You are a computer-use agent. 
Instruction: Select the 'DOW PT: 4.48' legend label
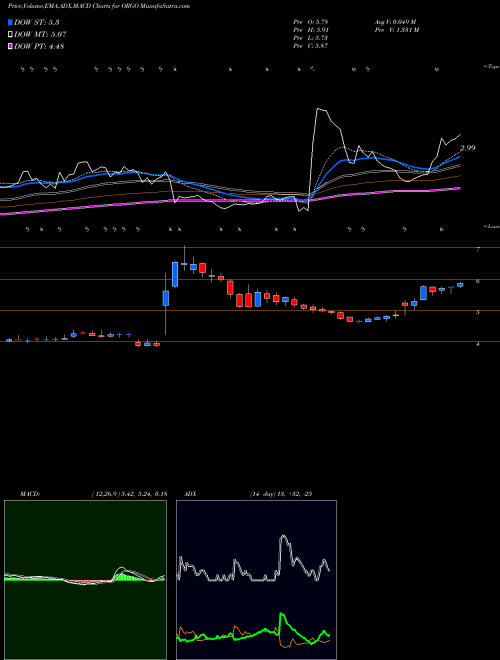[39, 46]
